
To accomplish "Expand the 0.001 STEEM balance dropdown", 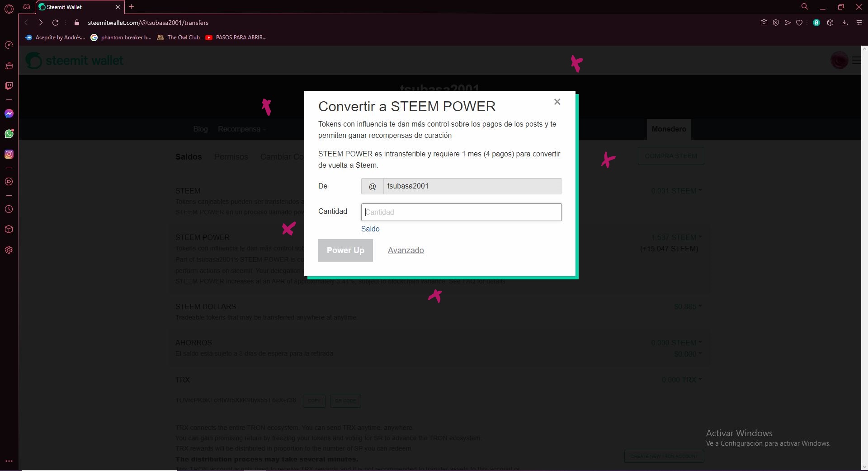I will point(676,191).
